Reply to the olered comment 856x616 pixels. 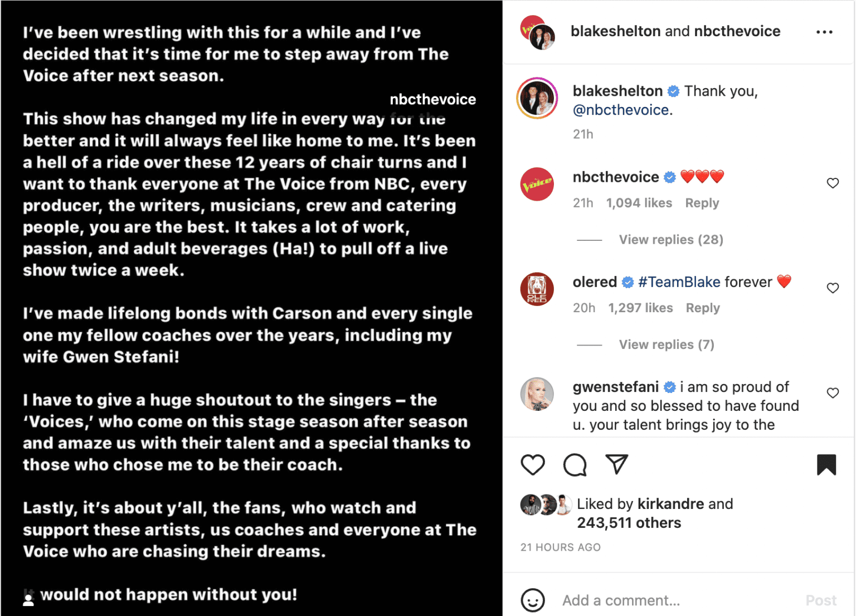coord(703,308)
